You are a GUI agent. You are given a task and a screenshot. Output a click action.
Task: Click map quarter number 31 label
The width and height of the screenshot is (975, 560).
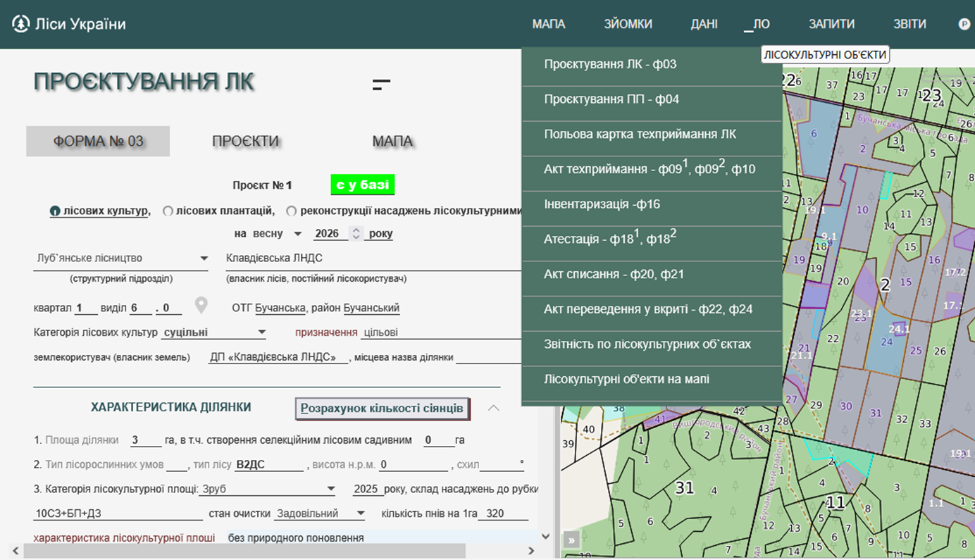pos(685,487)
